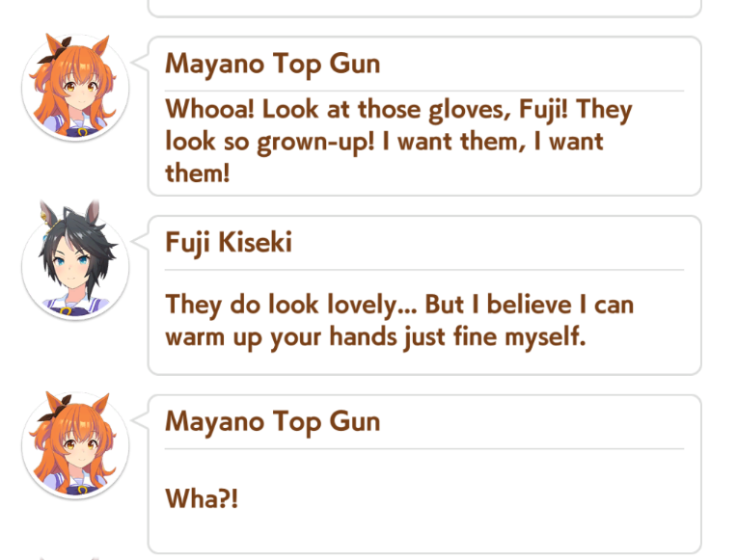Click the divider line under the Fuji Kiseki name

tap(424, 270)
